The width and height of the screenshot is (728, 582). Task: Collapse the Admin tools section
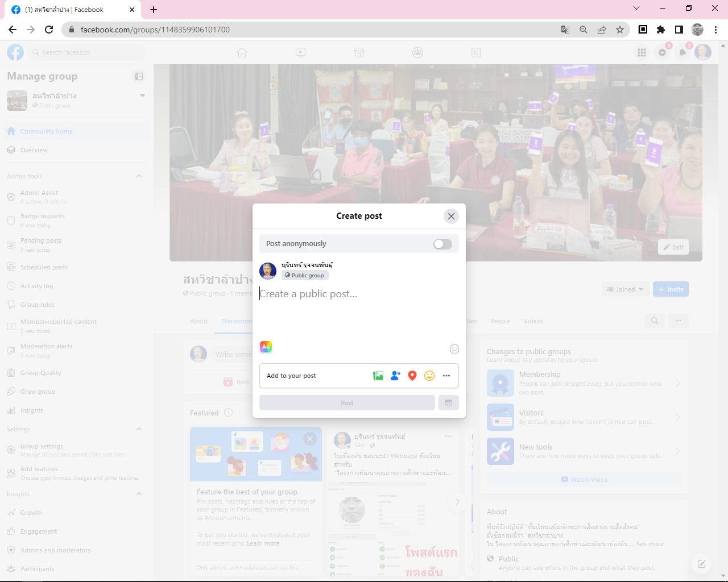pos(139,176)
